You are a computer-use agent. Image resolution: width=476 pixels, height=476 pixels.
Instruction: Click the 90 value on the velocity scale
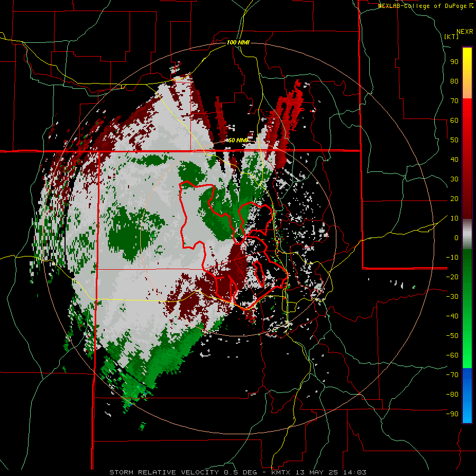[454, 62]
